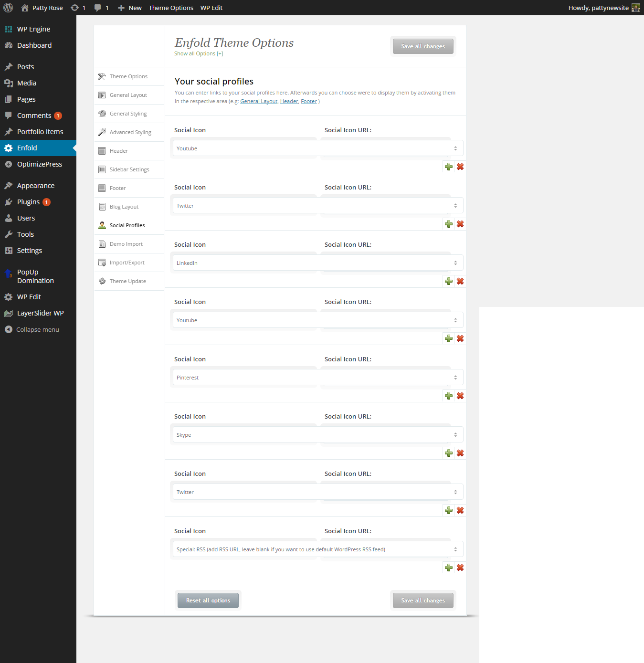This screenshot has height=663, width=644.
Task: Click the green plus icon under the LinkedIn row
Action: tap(449, 281)
